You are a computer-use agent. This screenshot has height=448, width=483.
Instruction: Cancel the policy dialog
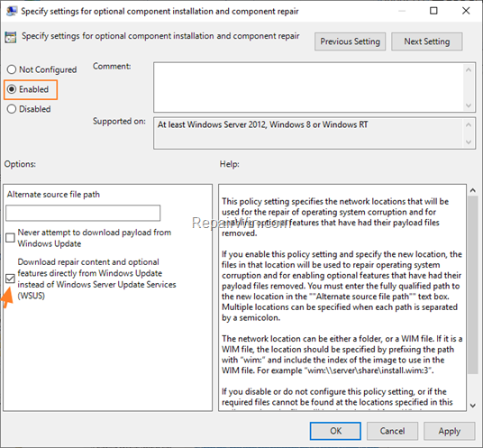point(392,431)
